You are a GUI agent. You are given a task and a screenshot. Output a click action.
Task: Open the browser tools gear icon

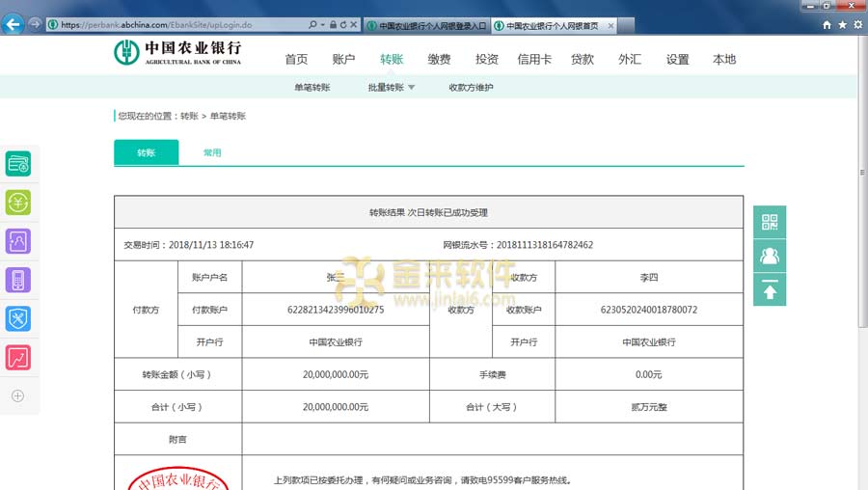click(858, 25)
